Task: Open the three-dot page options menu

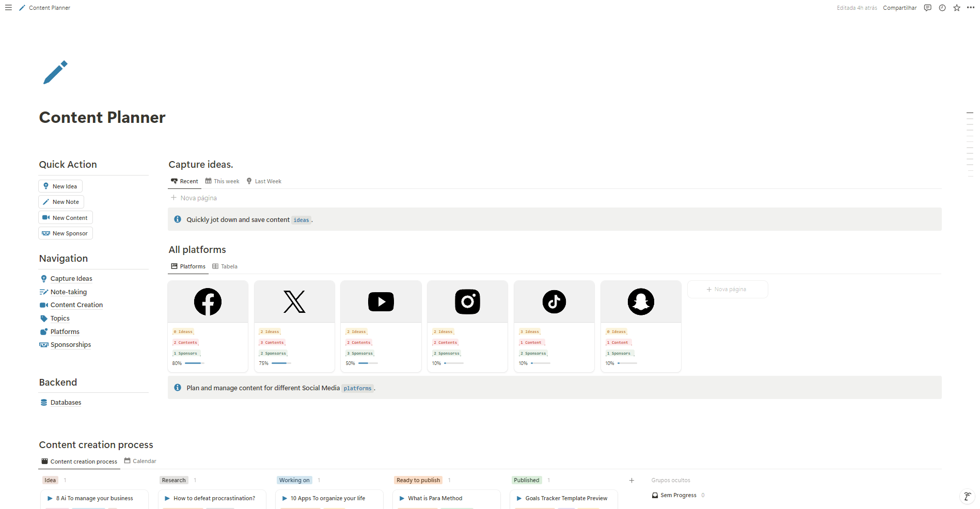Action: 970,8
